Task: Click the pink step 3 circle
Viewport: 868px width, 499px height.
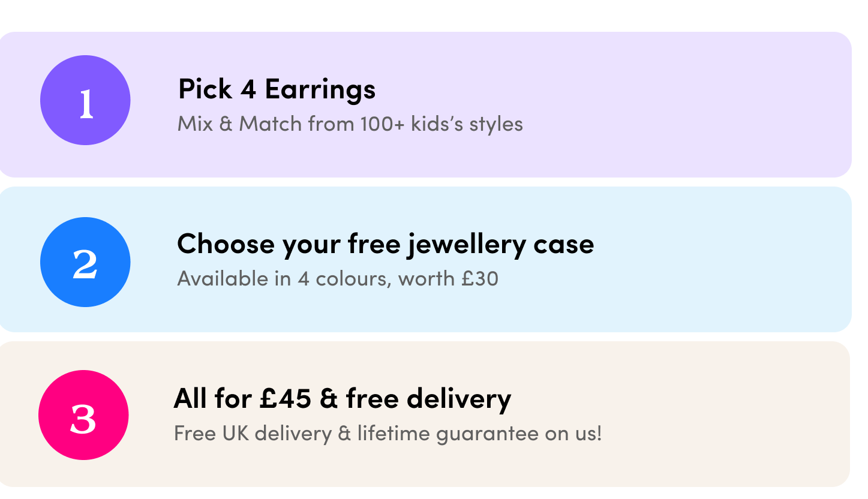Action: click(83, 415)
